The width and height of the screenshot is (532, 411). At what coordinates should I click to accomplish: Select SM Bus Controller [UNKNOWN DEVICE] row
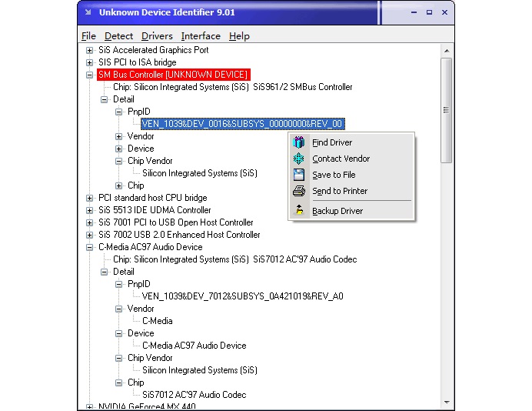point(174,75)
